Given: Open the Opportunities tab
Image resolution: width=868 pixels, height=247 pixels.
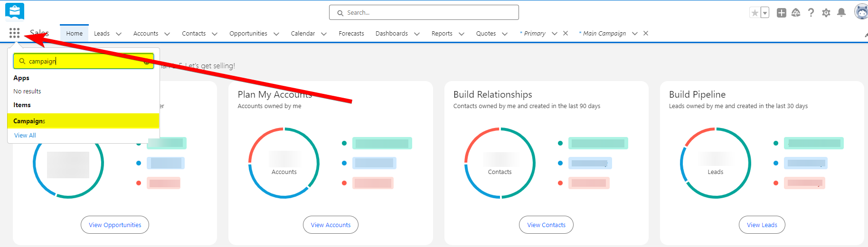Looking at the screenshot, I should tap(248, 33).
